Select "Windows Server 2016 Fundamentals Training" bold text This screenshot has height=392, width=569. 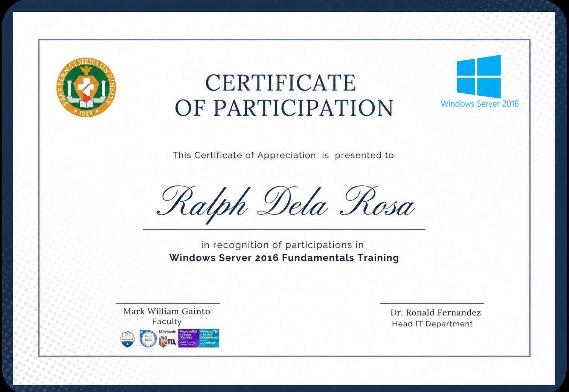coord(284,258)
